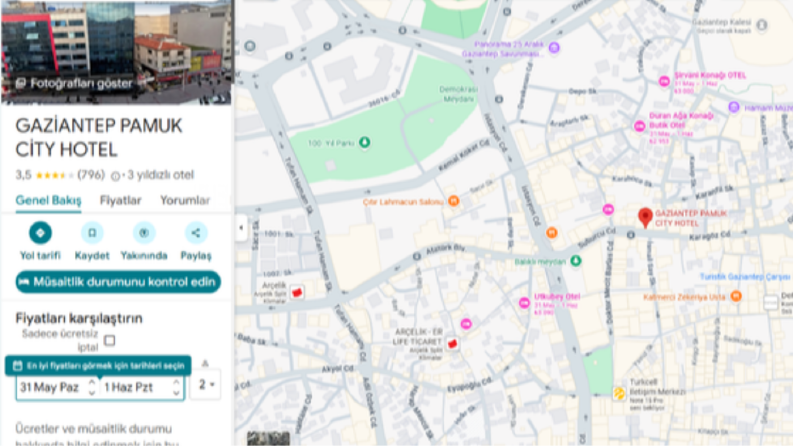Click the Turistik Gaziantep Çarşısı label
This screenshot has height=446, width=793.
pos(744,277)
